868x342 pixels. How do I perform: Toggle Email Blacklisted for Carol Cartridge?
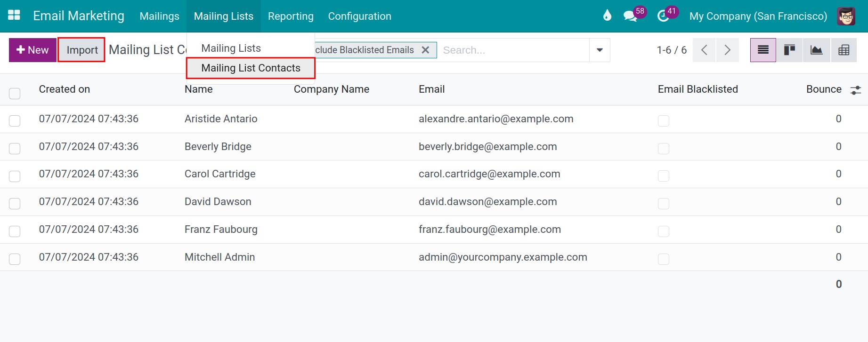tap(664, 176)
